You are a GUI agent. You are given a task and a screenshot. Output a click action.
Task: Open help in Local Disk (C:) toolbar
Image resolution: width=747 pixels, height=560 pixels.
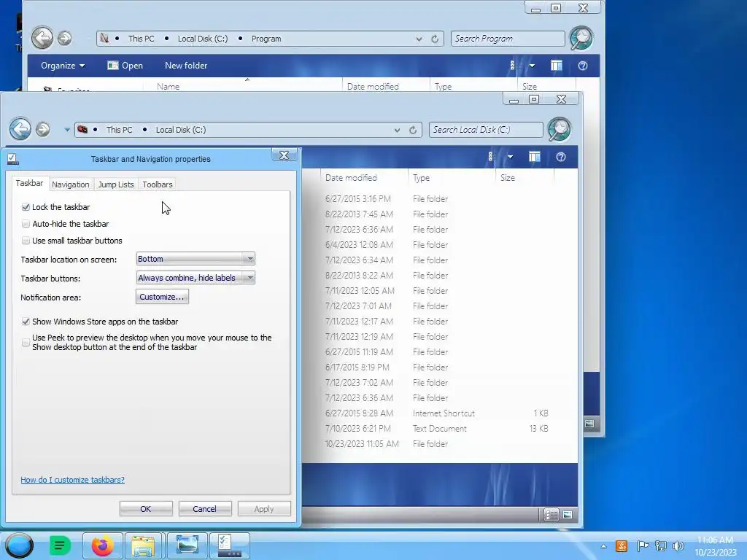point(561,157)
